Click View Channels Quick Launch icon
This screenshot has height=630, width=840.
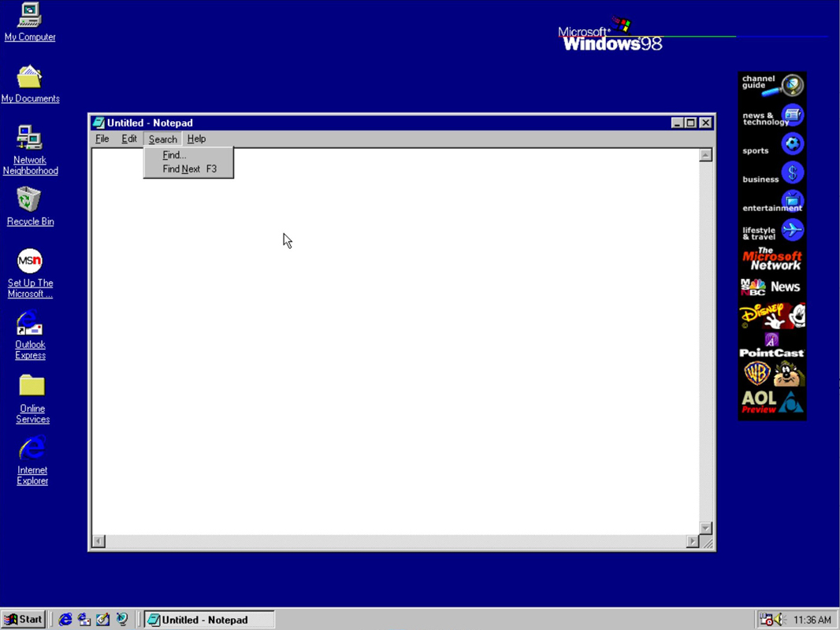(122, 619)
